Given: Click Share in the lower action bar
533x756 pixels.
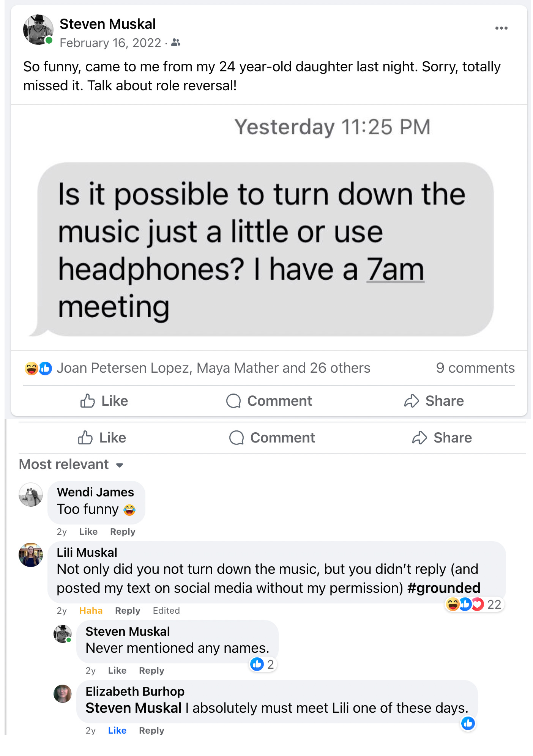Looking at the screenshot, I should coord(442,438).
